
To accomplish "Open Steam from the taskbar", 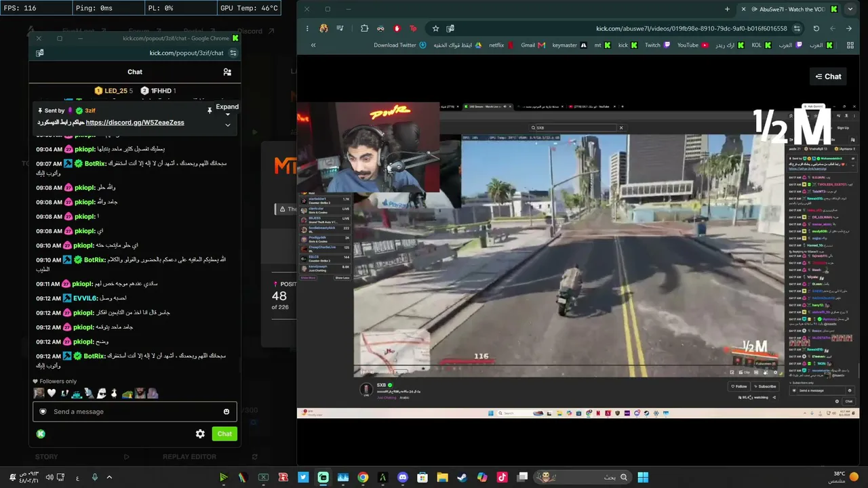I will tap(462, 477).
